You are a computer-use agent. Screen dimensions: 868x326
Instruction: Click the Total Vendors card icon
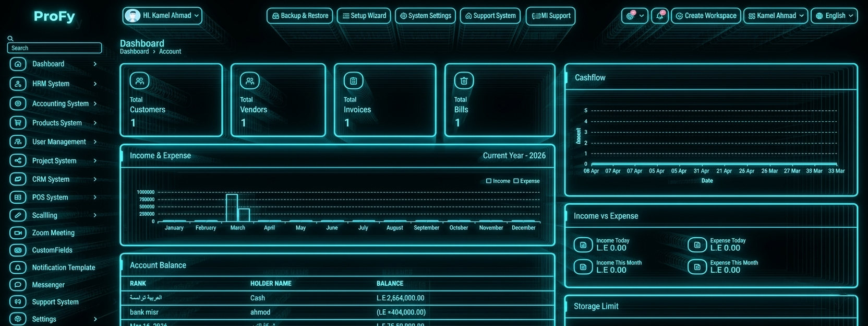tap(250, 81)
